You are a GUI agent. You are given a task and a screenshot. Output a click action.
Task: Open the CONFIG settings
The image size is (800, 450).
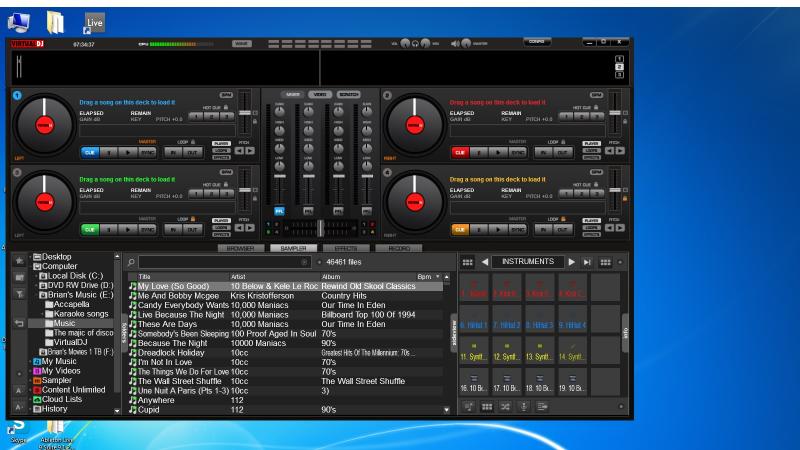(x=537, y=42)
